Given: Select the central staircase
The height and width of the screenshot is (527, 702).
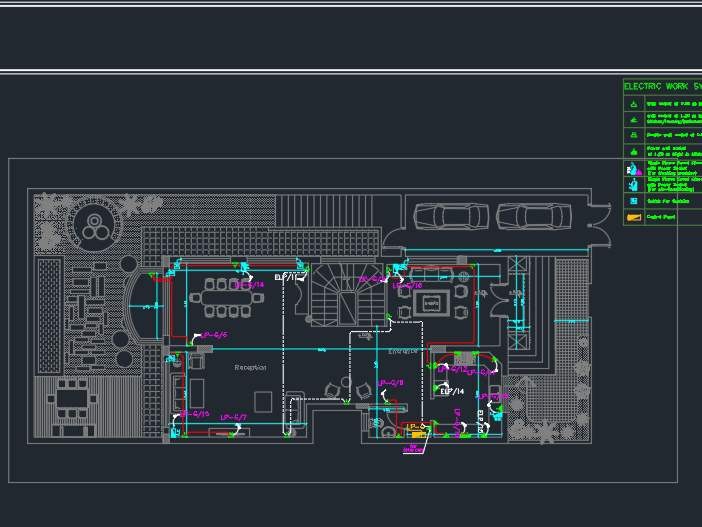Looking at the screenshot, I should 347,295.
